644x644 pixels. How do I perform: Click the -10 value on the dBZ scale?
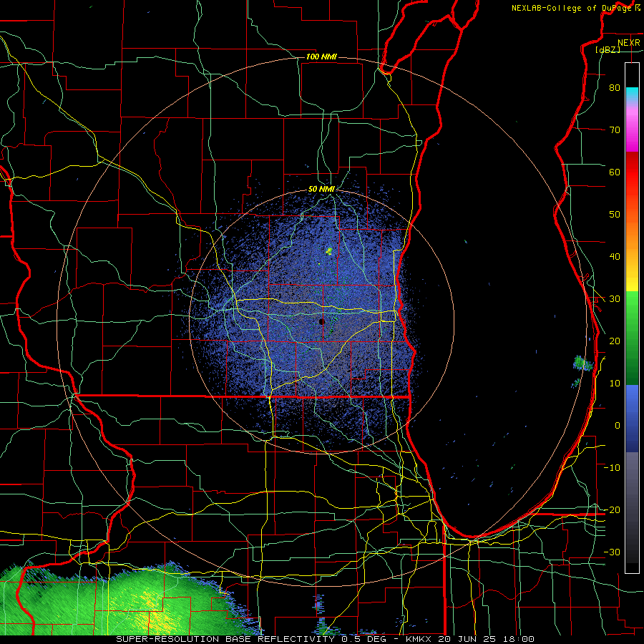coord(612,468)
